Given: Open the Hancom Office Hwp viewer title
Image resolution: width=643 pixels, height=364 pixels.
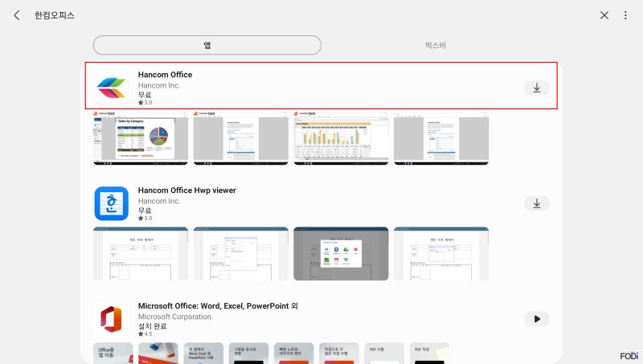Looking at the screenshot, I should coord(187,190).
